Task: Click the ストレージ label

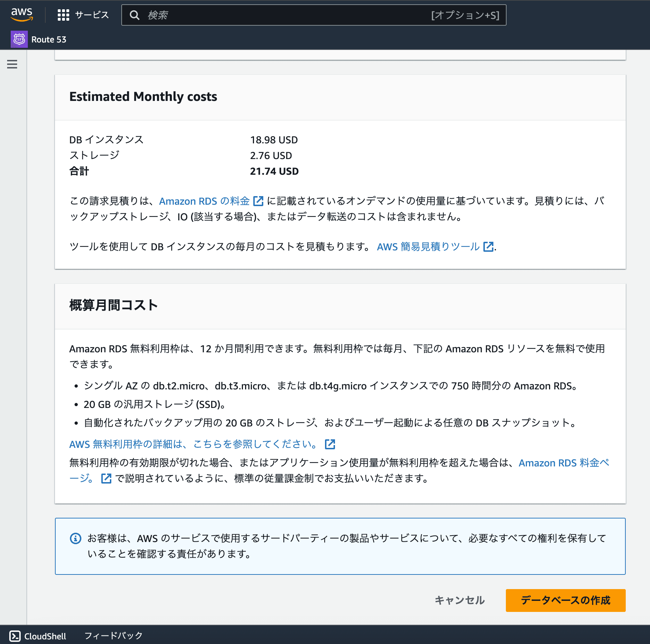Action: click(94, 155)
